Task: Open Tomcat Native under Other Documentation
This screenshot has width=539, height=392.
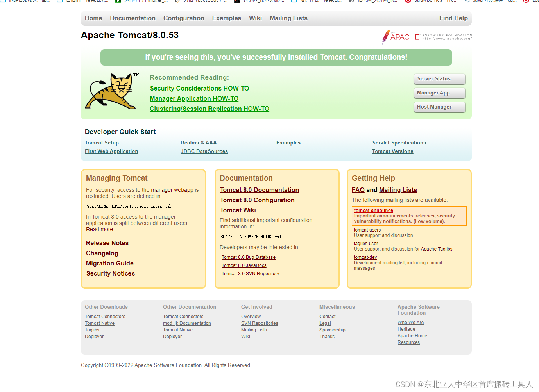Action: coord(178,330)
